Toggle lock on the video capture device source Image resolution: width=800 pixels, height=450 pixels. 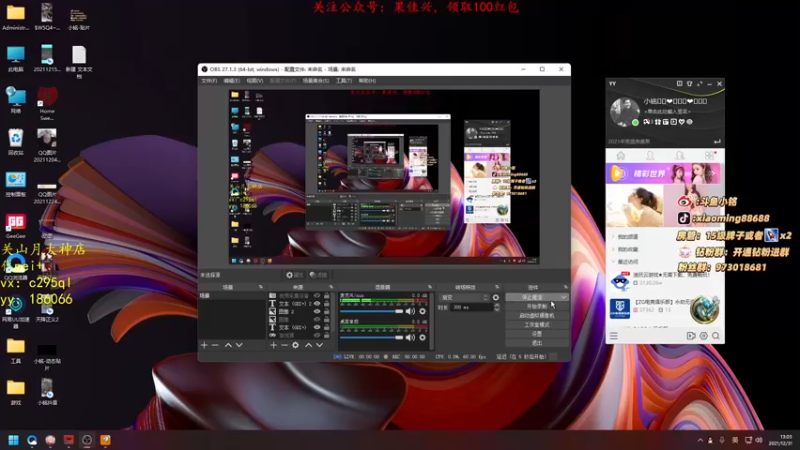click(x=327, y=296)
